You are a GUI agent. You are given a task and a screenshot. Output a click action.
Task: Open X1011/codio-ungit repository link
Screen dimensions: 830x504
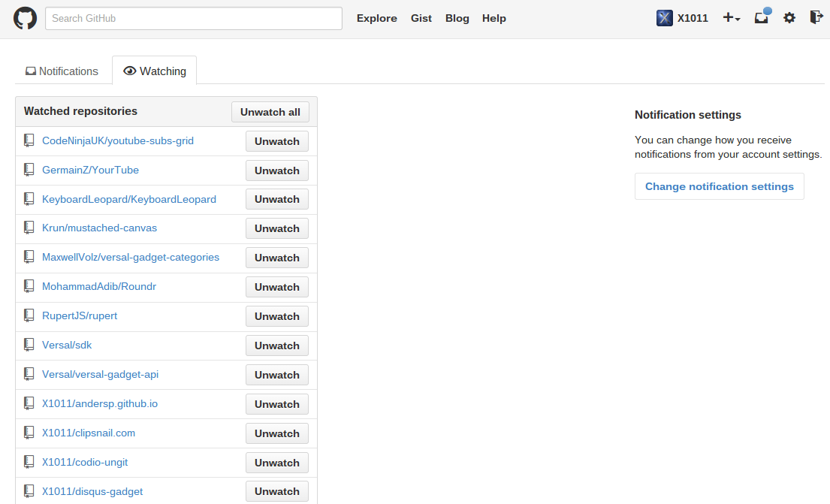85,462
